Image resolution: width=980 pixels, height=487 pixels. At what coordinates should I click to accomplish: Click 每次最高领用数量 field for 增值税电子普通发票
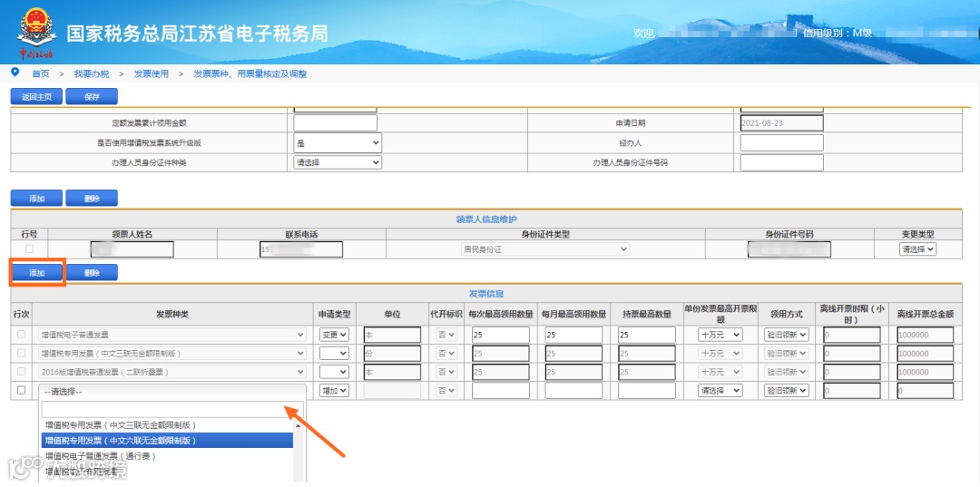(501, 335)
